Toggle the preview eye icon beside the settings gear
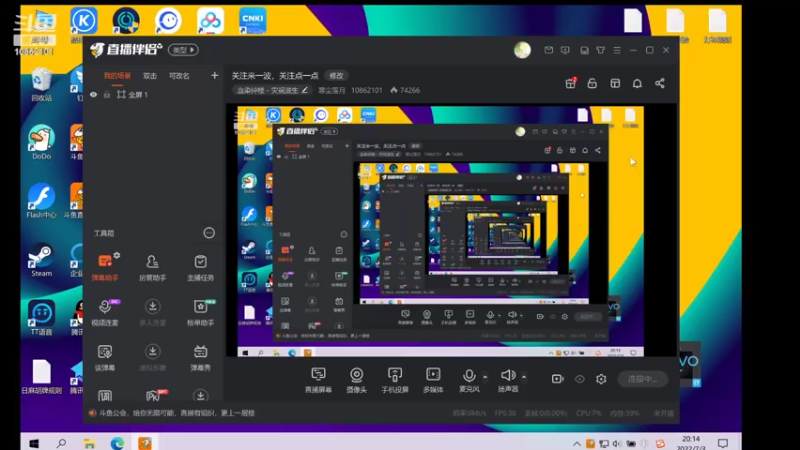Screen dimensions: 800x450 click(x=580, y=379)
